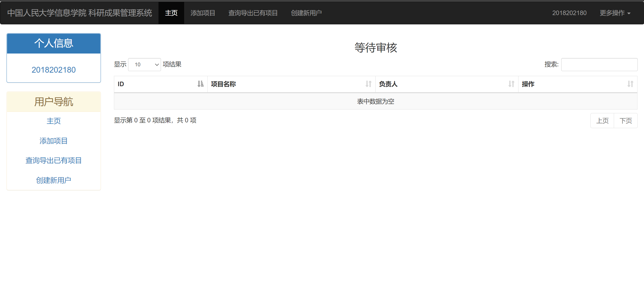Click 创建新用户 sidebar link
The image size is (644, 299).
coord(54,180)
